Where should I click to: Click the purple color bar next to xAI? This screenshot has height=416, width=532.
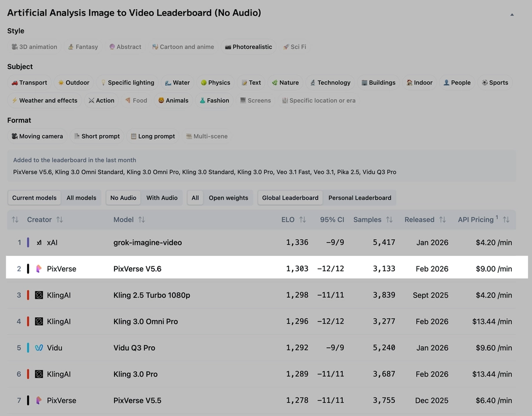[x=28, y=243]
